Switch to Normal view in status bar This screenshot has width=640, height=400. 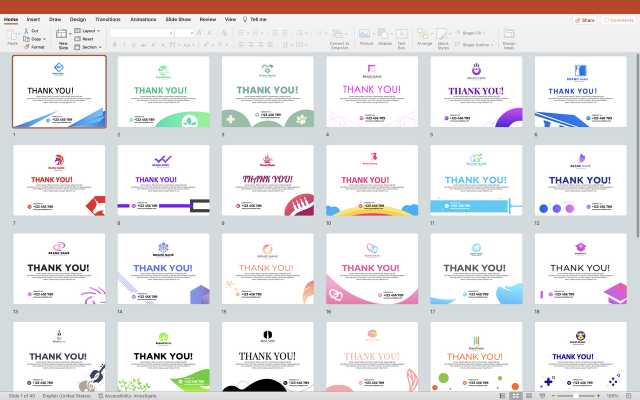(500, 395)
